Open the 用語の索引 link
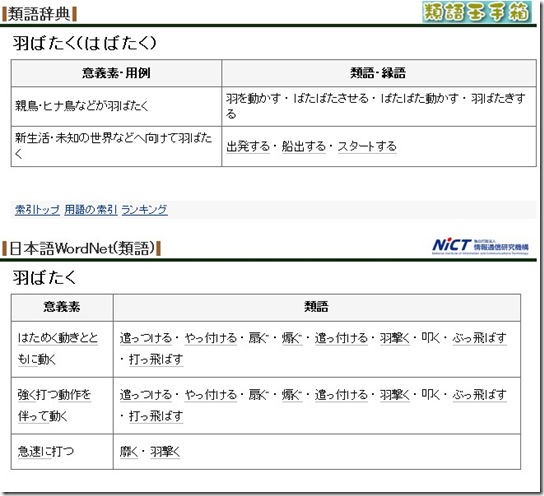This screenshot has height=496, width=544. [91, 209]
